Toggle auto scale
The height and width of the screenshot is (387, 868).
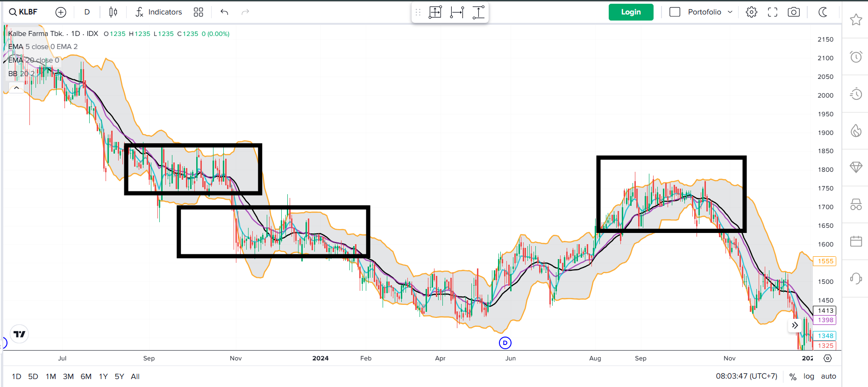(828, 376)
